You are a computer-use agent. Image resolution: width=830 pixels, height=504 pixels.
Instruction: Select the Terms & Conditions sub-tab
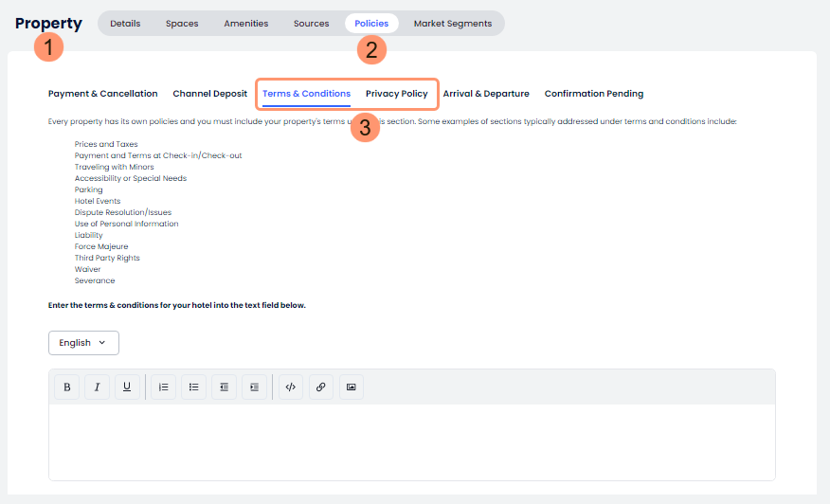pyautogui.click(x=306, y=94)
